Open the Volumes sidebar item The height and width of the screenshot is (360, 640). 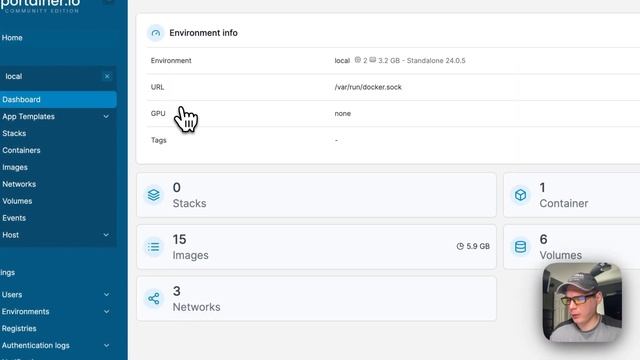point(17,201)
